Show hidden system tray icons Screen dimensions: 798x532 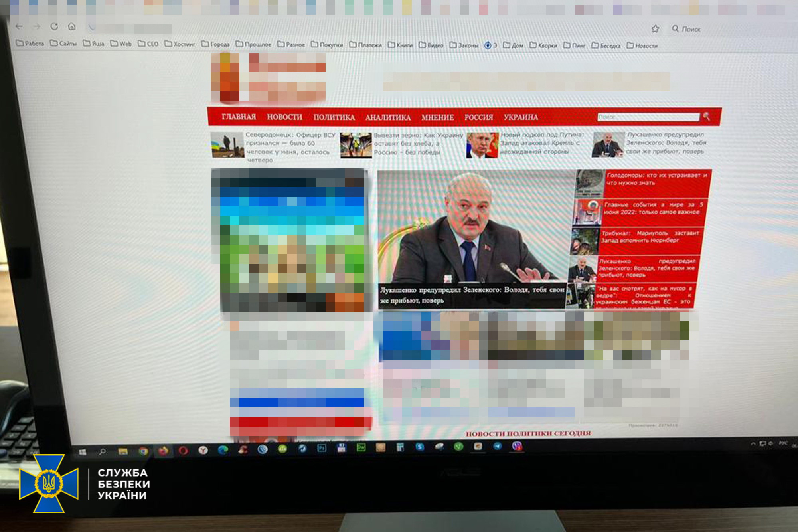[x=753, y=443]
